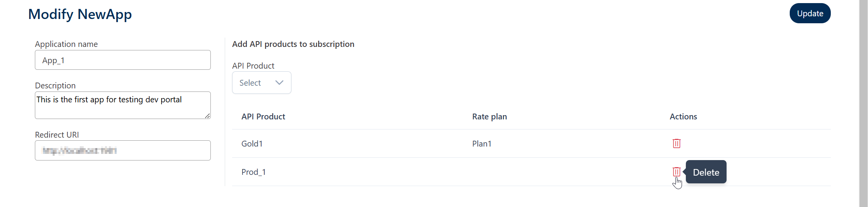Grab the Description textarea resize handle
The image size is (868, 207).
point(207,116)
